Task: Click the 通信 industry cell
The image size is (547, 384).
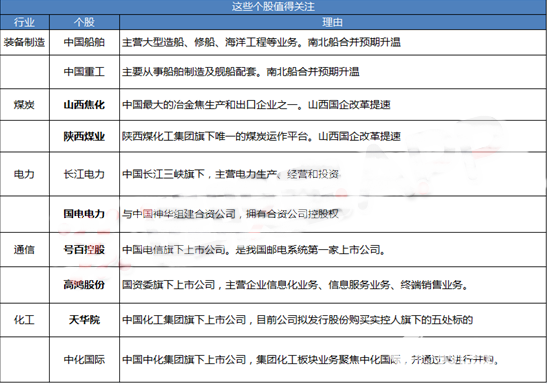Action: coord(24,250)
